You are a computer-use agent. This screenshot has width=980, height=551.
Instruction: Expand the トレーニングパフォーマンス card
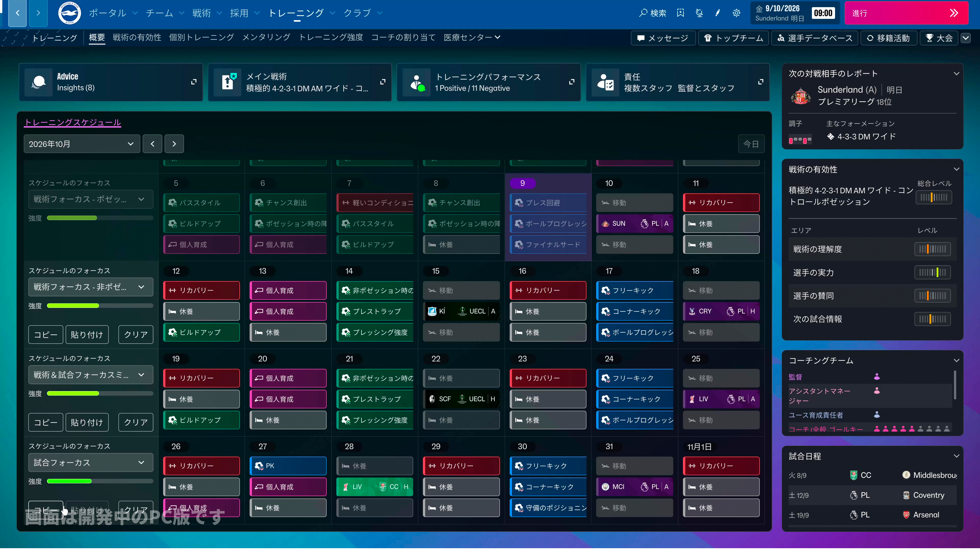571,82
